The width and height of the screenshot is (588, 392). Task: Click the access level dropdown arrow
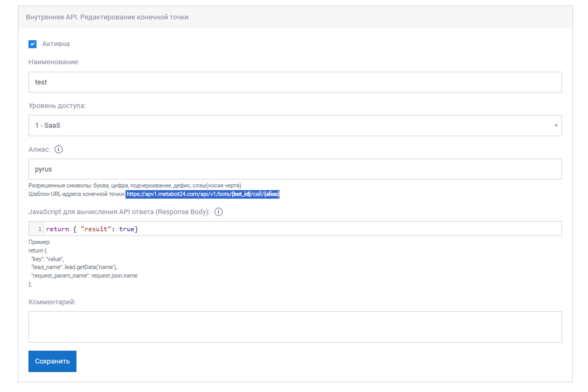click(x=556, y=126)
